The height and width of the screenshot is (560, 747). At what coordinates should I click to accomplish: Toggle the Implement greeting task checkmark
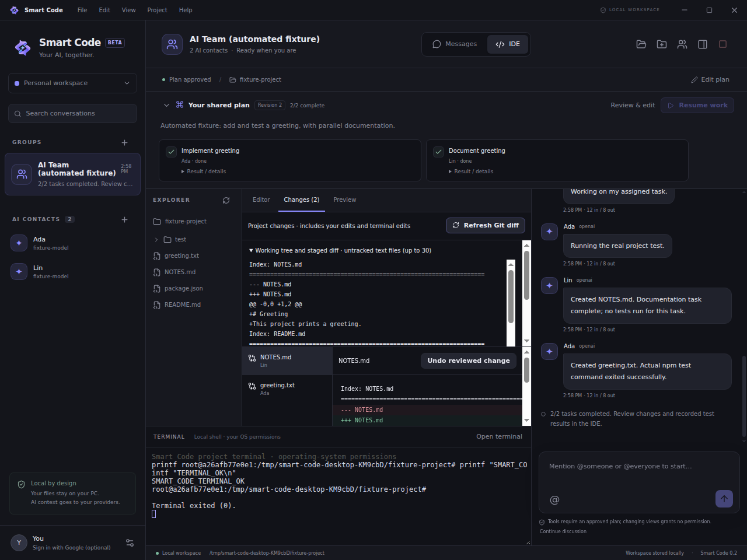[x=171, y=152]
